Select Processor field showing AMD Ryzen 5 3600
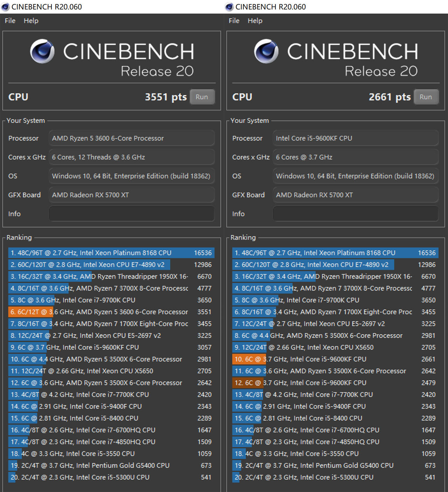Viewport: 448px width, 492px height. 131,138
